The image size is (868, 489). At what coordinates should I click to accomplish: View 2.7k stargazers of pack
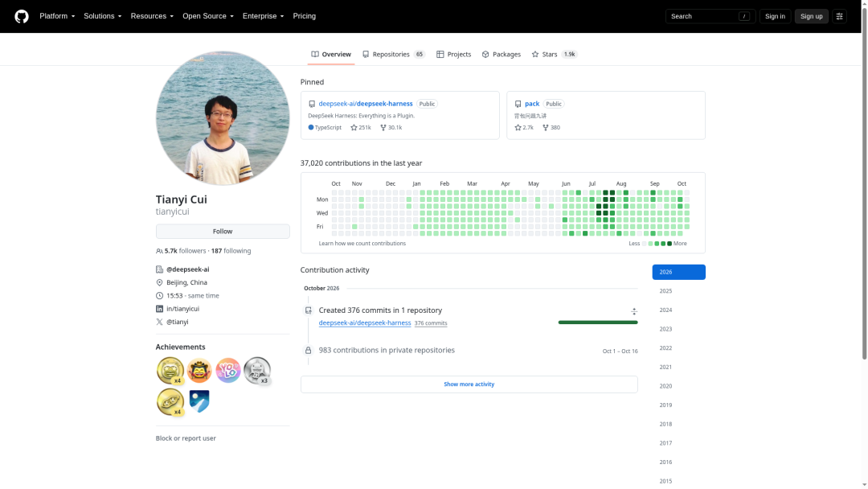click(524, 127)
